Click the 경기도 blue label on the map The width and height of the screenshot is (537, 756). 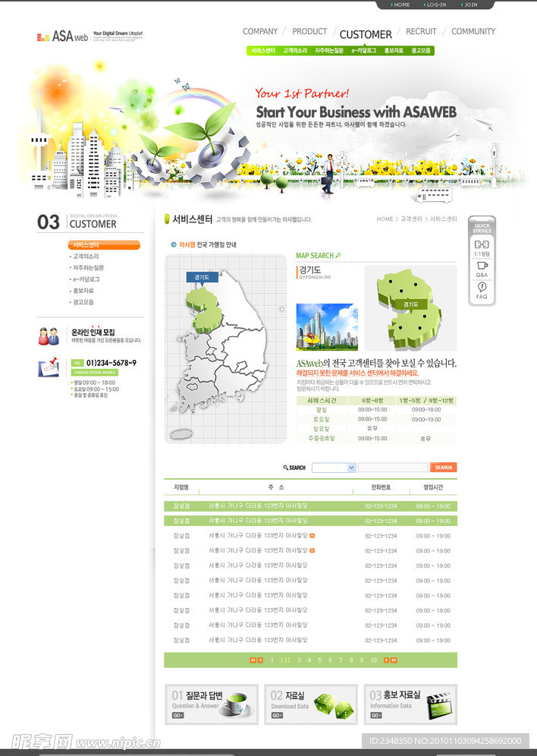203,277
